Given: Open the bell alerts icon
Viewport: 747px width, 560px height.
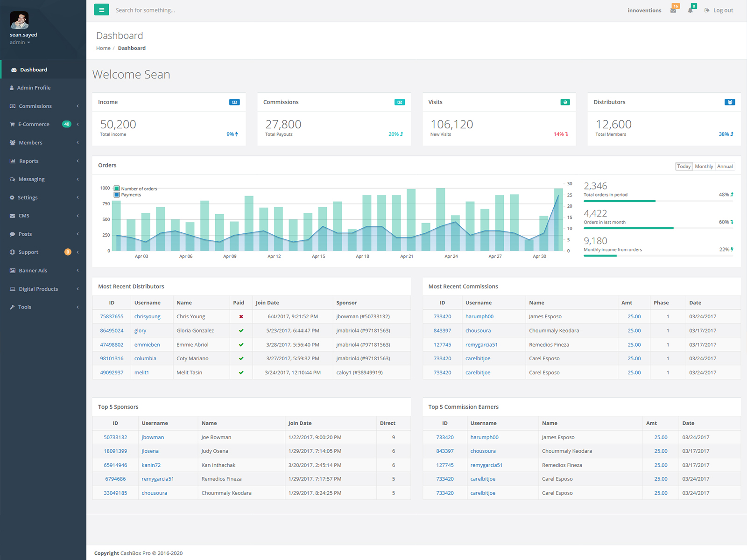Looking at the screenshot, I should pyautogui.click(x=690, y=10).
